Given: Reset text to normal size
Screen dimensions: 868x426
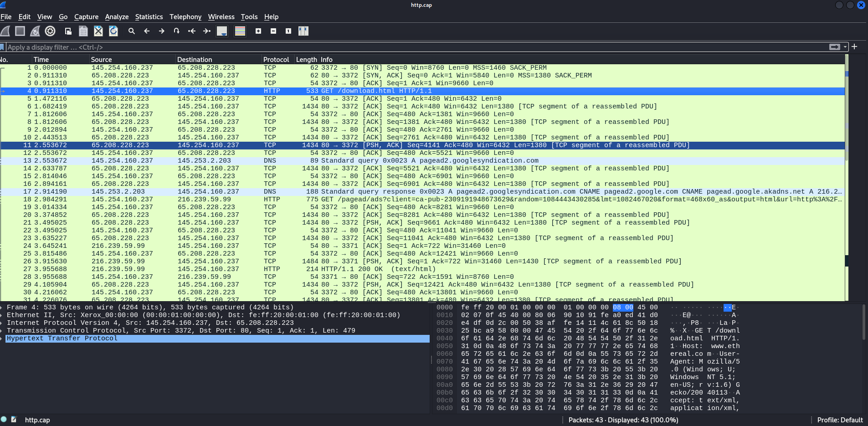Looking at the screenshot, I should (x=288, y=31).
